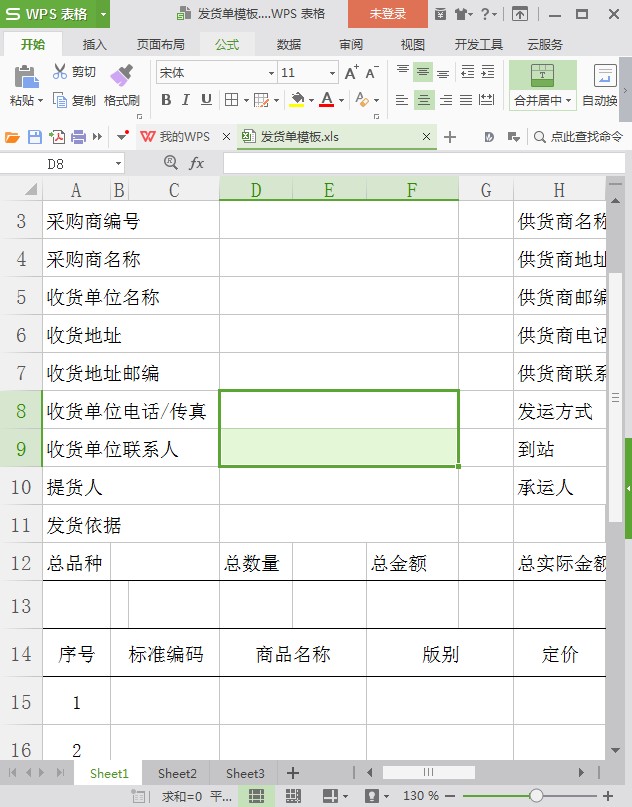Click the Cut (剪切) scissors icon
The height and width of the screenshot is (807, 632).
coord(60,72)
